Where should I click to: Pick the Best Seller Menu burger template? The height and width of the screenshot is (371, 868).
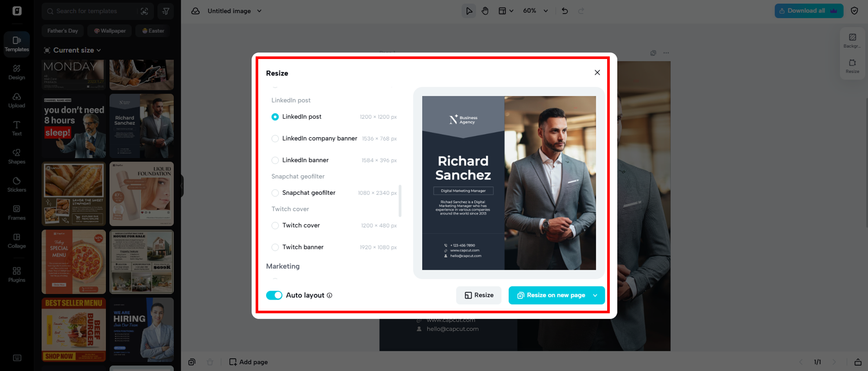[74, 330]
